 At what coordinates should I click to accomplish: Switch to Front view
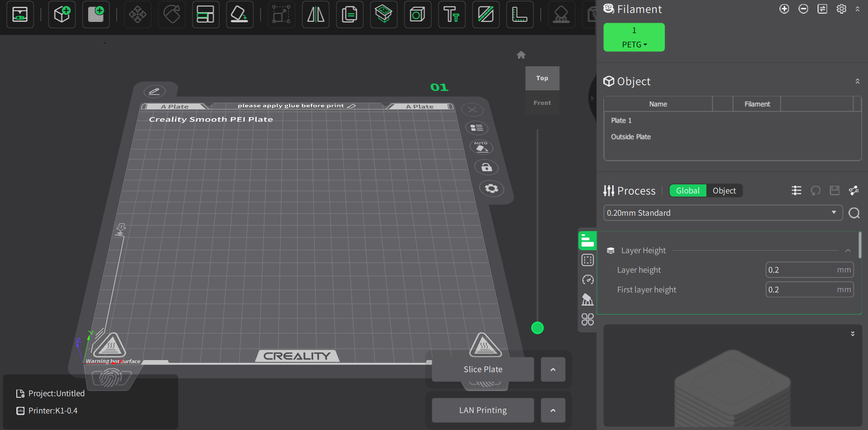[x=542, y=103]
